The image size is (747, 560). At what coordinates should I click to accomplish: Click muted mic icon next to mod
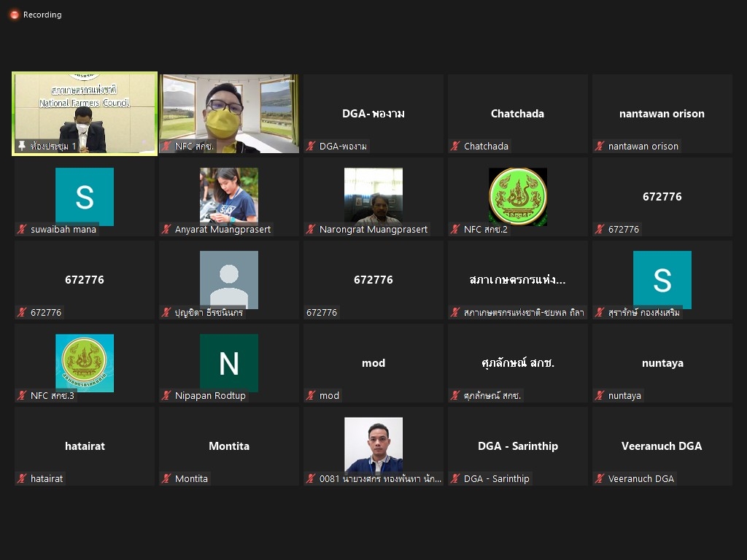311,395
